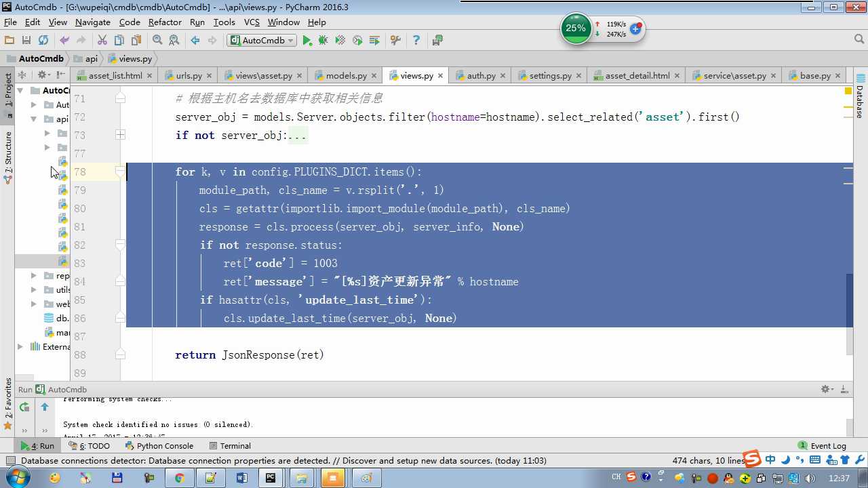
Task: Click the Find magnifier icon
Action: tap(157, 41)
